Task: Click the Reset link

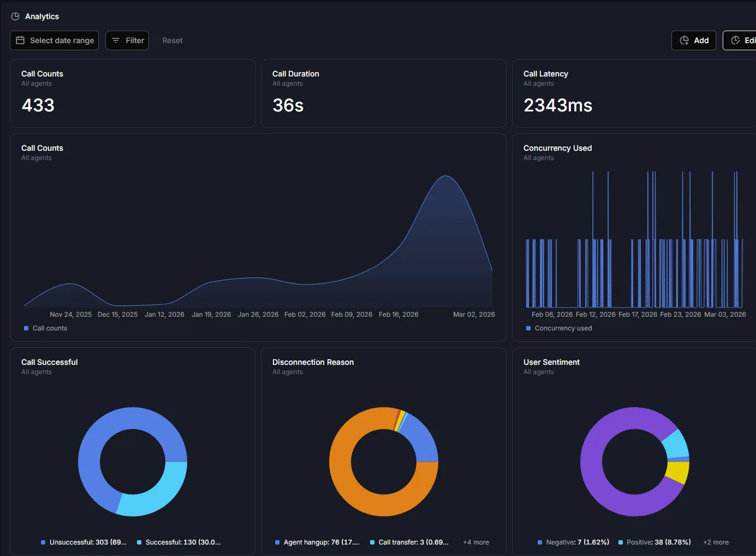Action: click(x=172, y=40)
